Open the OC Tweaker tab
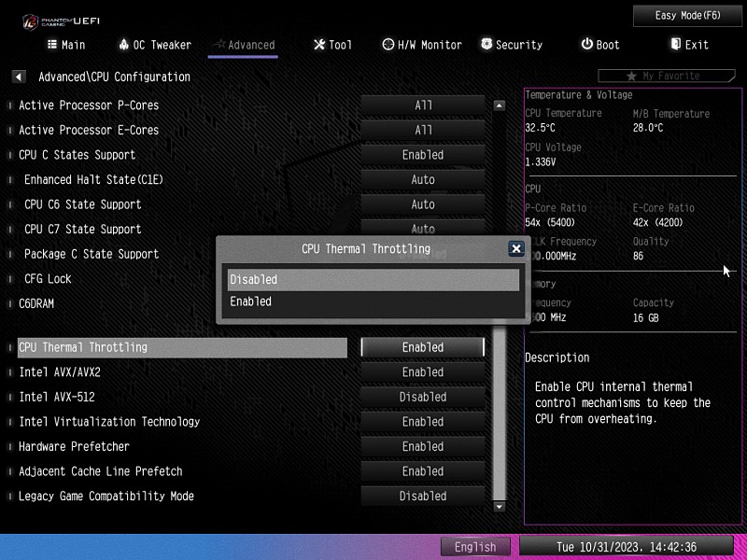The height and width of the screenshot is (560, 747). pos(155,45)
